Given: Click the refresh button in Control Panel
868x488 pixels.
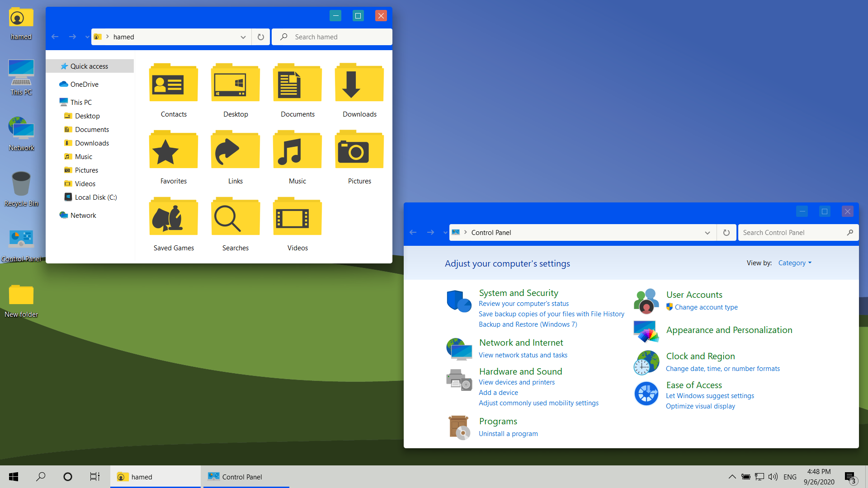Looking at the screenshot, I should tap(726, 232).
